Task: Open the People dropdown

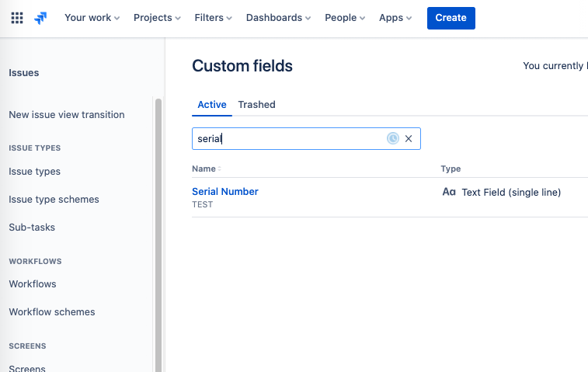Action: click(x=345, y=18)
